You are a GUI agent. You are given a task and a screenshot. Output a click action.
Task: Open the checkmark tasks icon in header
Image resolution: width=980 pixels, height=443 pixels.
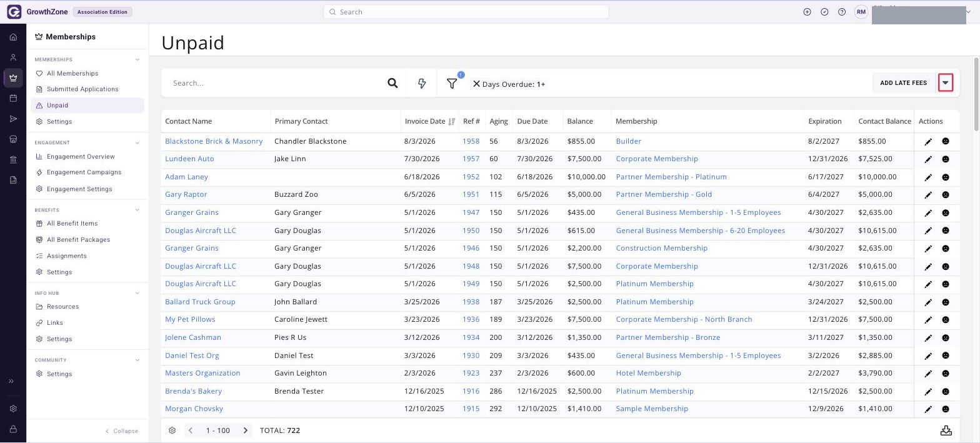(x=824, y=12)
